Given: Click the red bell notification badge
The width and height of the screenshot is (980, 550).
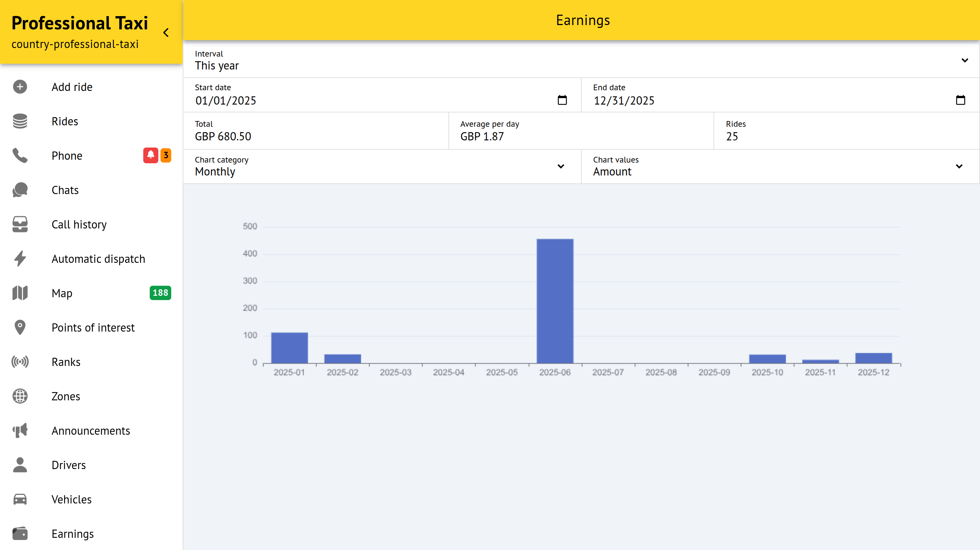Looking at the screenshot, I should (150, 155).
